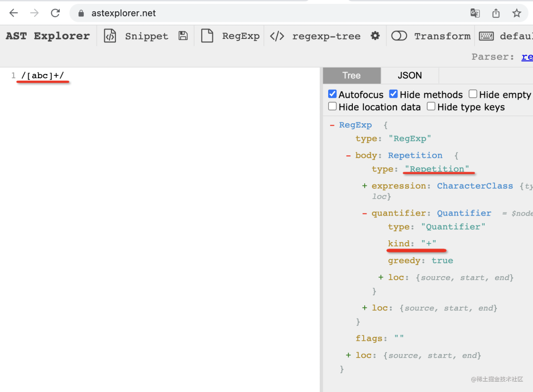The width and height of the screenshot is (533, 392).
Task: Expand loc under the quantifier
Action: click(x=381, y=278)
